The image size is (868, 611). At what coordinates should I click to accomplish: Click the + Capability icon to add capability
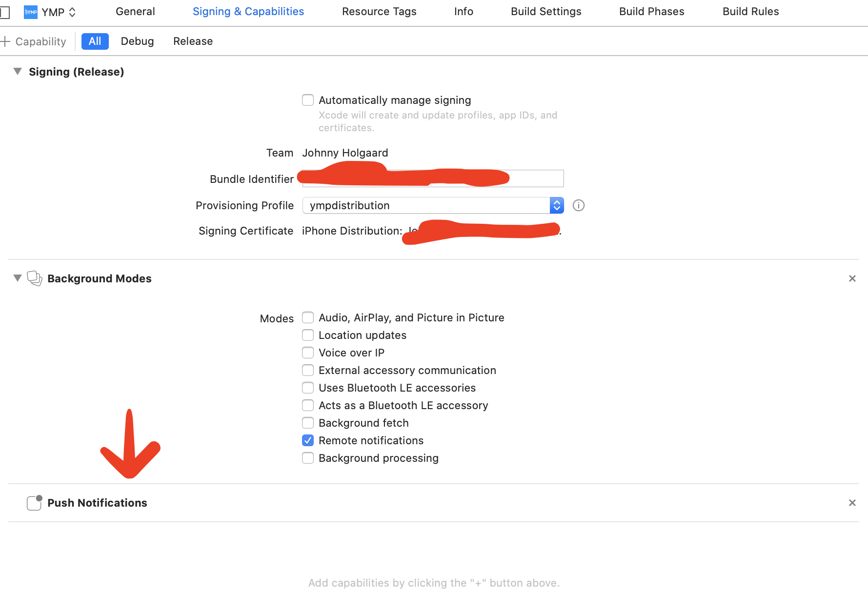(6, 41)
